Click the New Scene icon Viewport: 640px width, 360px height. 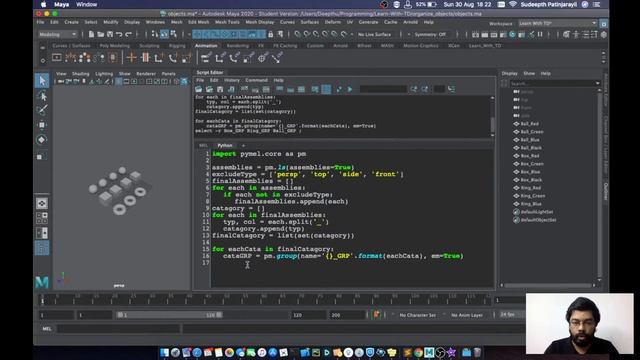(91, 34)
